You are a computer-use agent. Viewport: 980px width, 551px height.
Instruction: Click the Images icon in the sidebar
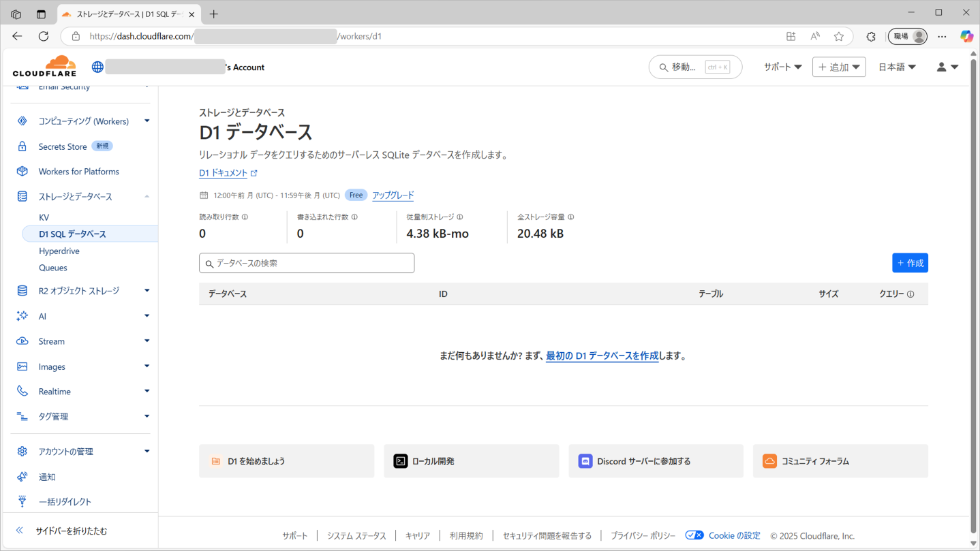(22, 366)
